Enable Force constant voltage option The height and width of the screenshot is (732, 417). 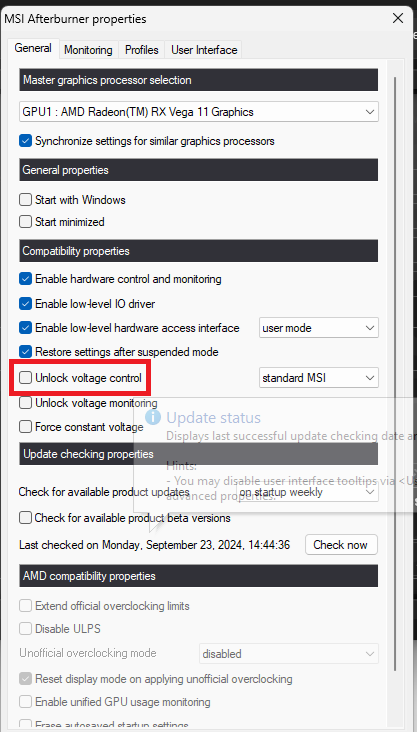pos(25,427)
